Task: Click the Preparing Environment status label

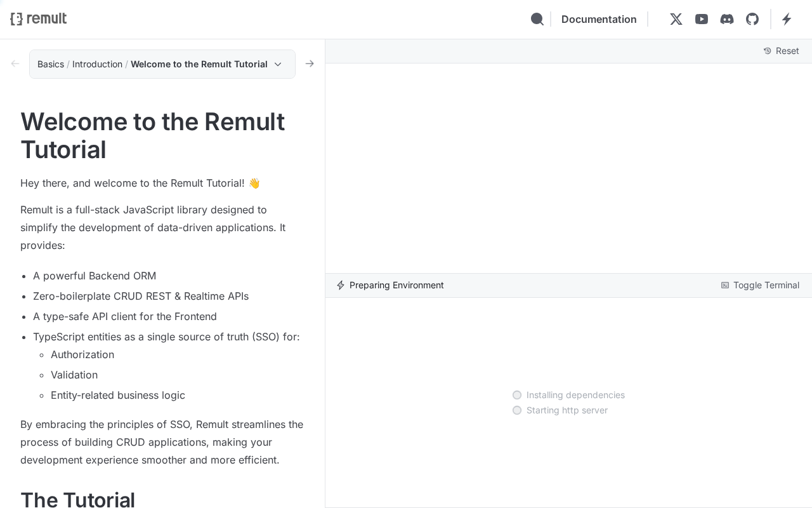Action: tap(396, 285)
